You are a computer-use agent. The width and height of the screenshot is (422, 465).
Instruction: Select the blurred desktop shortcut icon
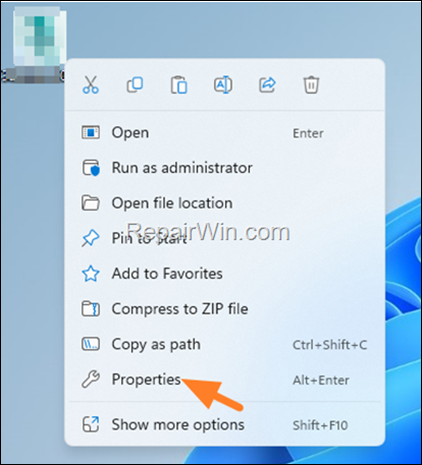(x=39, y=37)
